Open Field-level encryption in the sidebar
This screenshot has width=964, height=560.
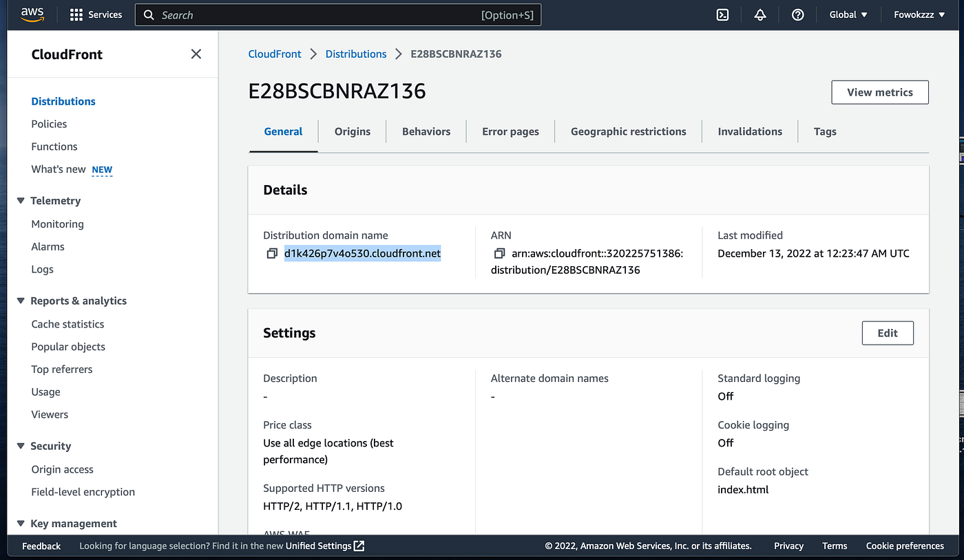click(x=83, y=492)
